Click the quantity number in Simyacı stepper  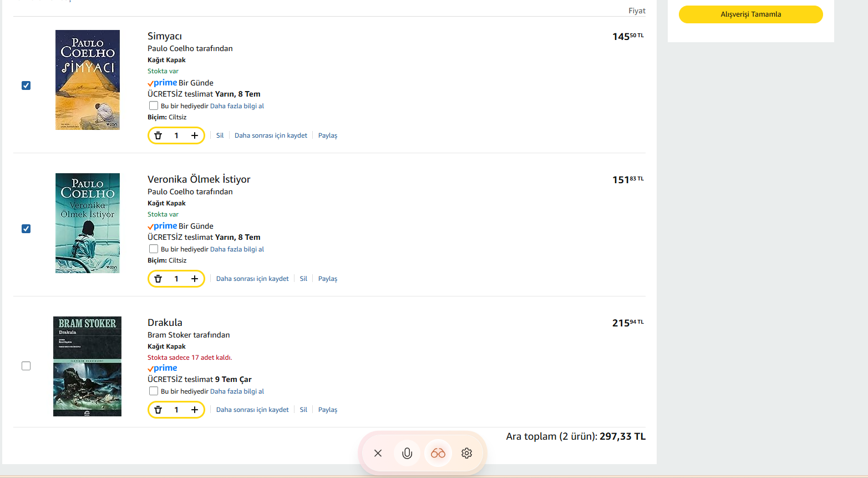(x=176, y=135)
